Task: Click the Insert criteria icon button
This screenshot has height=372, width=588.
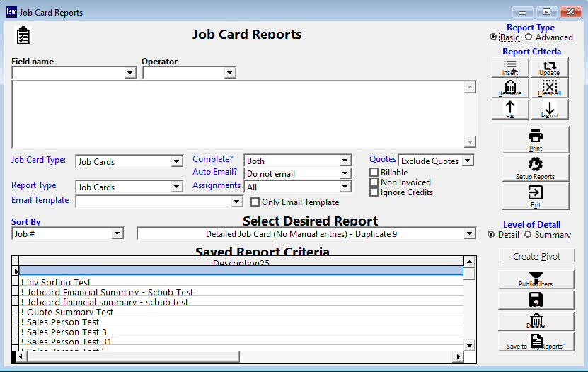Action: tap(509, 68)
